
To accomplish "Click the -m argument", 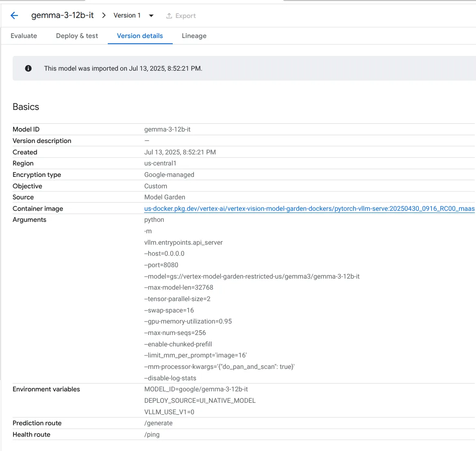I will 148,231.
